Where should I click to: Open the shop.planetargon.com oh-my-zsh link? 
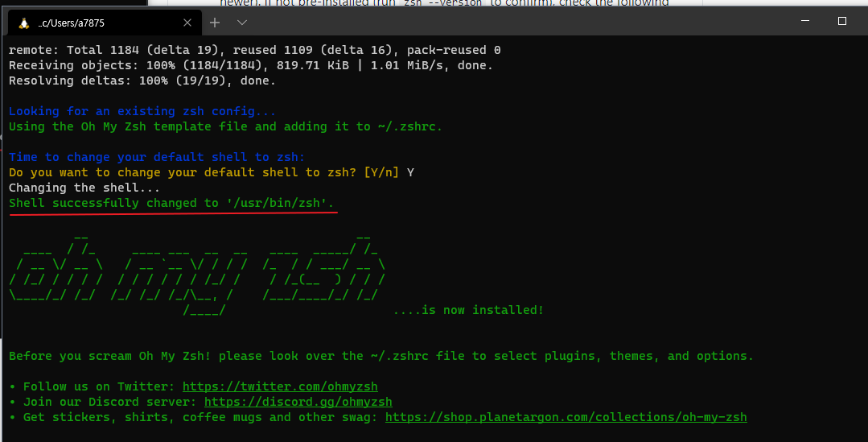coord(566,417)
